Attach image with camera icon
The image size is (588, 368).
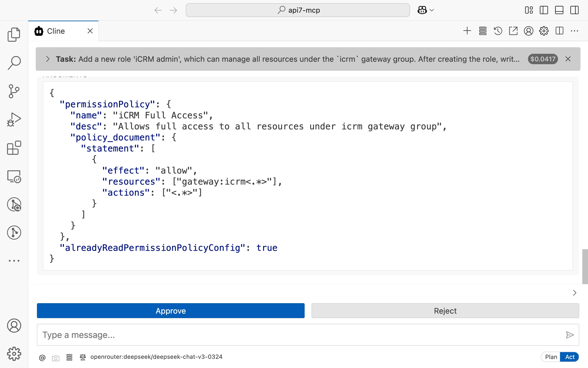[56, 358]
